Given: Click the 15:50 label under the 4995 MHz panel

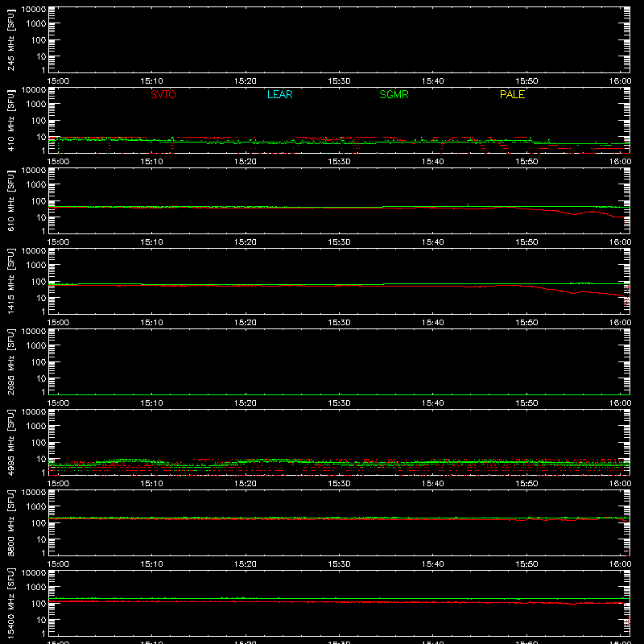Looking at the screenshot, I should 526,484.
